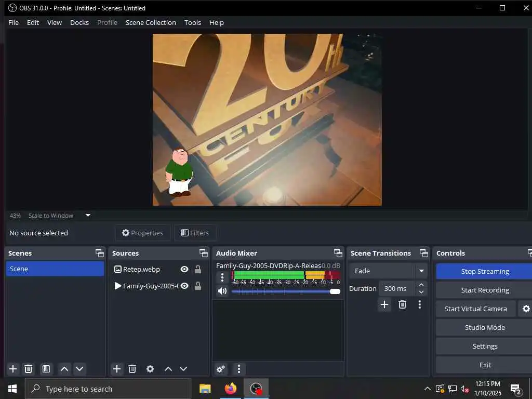Click Start Recording button

click(x=485, y=290)
